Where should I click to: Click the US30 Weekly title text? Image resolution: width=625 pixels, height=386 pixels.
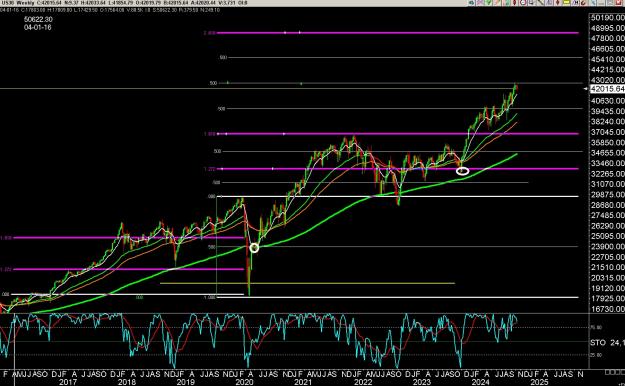coord(18,3)
